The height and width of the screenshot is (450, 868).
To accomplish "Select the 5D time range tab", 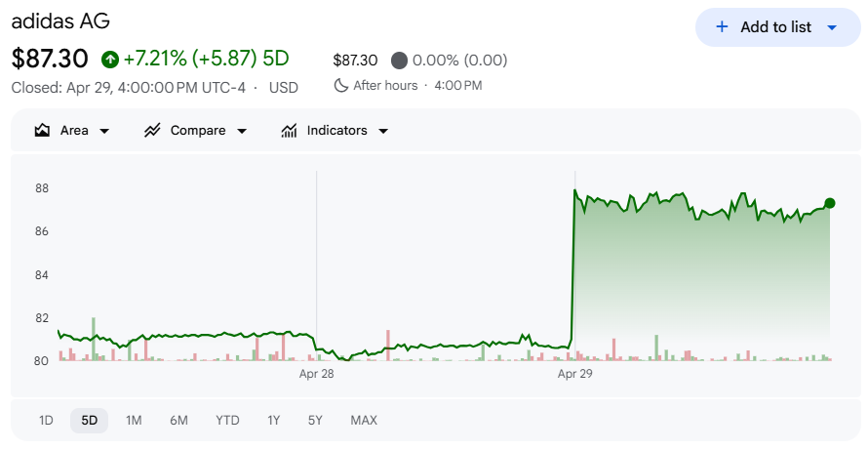I will (89, 421).
